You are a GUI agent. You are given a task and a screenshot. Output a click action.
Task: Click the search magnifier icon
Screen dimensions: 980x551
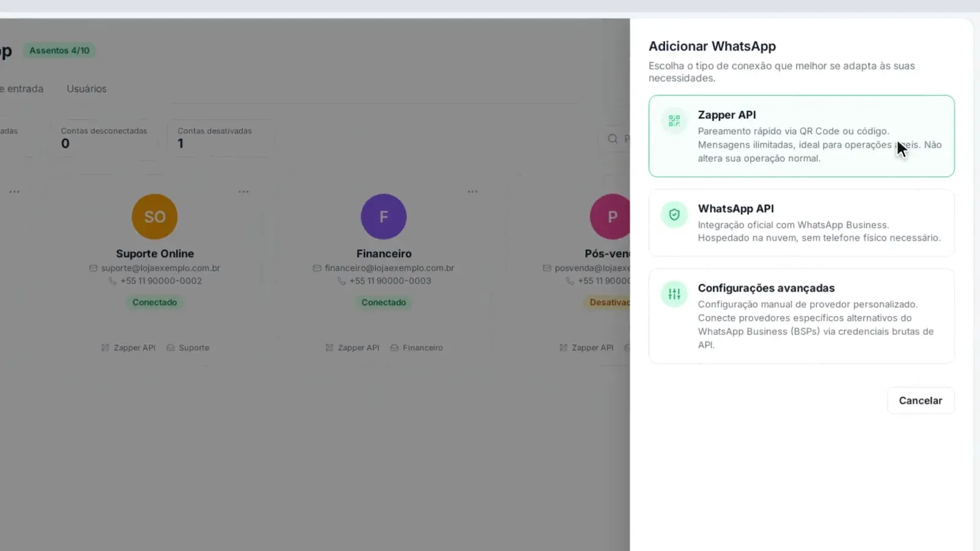tap(612, 139)
